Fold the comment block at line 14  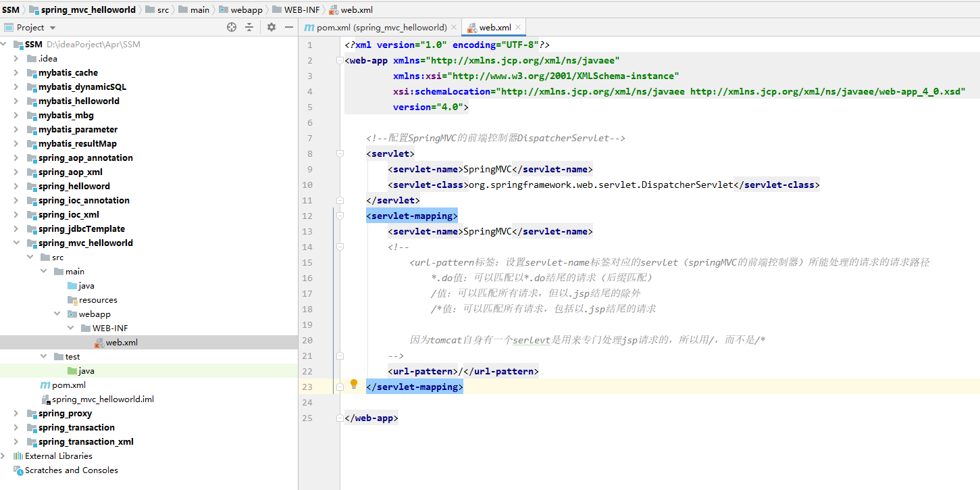click(x=340, y=247)
